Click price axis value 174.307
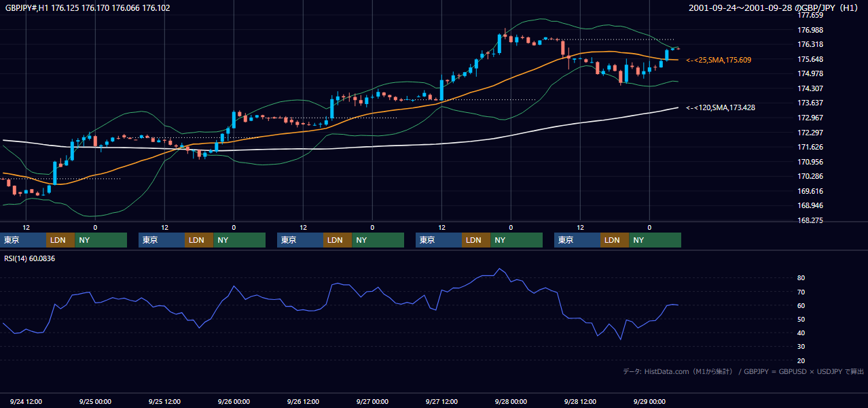Image resolution: width=868 pixels, height=408 pixels. click(810, 88)
